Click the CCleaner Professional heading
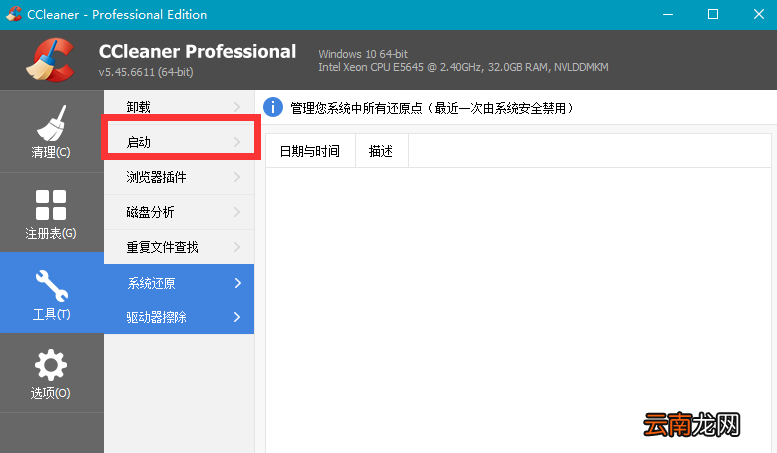Viewport: 777px width, 453px height. 197,52
